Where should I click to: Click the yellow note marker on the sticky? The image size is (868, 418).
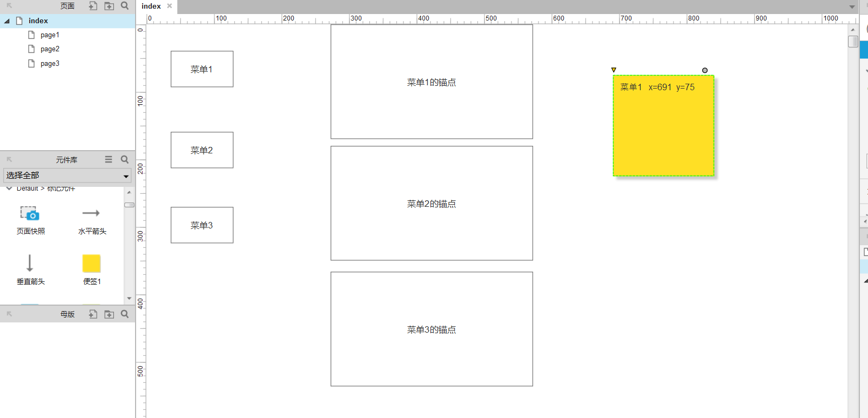[x=614, y=70]
